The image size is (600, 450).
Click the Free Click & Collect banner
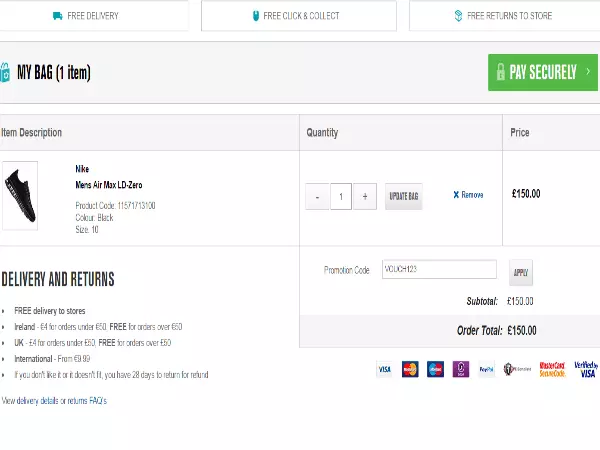tap(299, 16)
